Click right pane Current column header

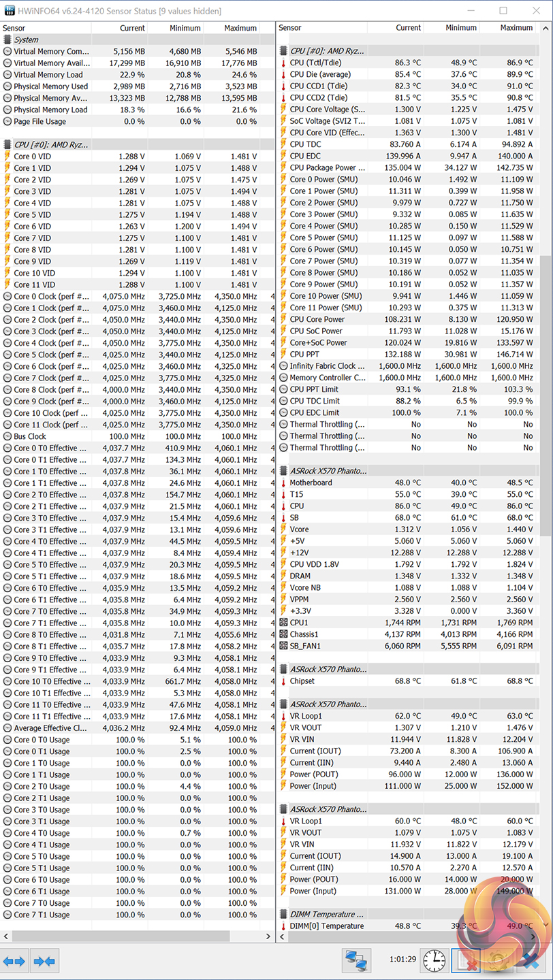click(395, 28)
